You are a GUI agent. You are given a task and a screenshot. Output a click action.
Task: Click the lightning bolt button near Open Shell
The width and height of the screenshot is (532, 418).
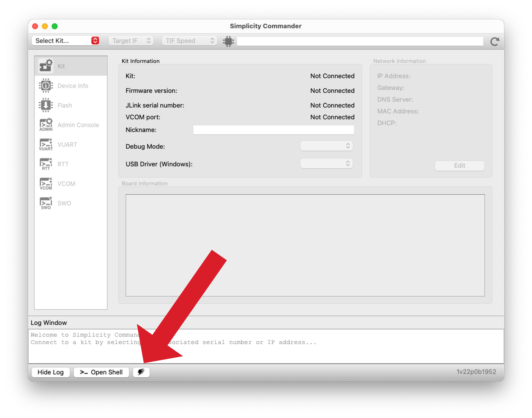click(141, 372)
